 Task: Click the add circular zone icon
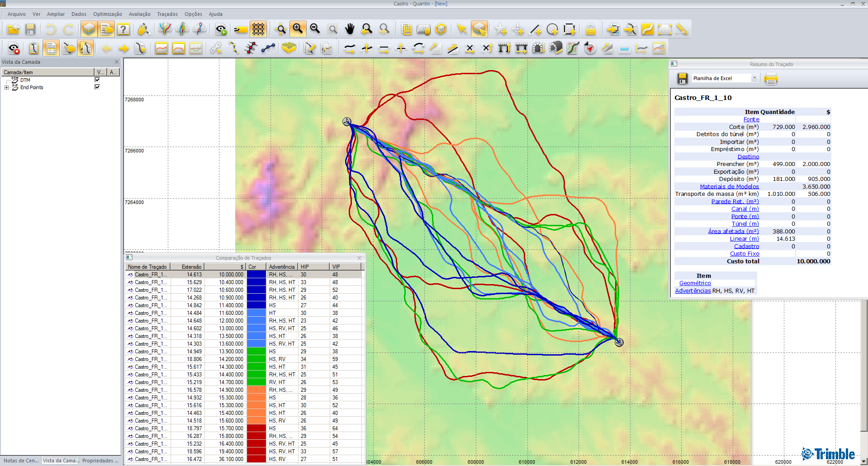point(552,29)
